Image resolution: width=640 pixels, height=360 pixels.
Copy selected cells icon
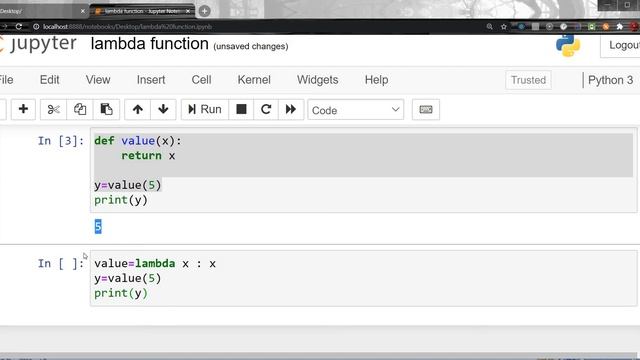point(80,109)
